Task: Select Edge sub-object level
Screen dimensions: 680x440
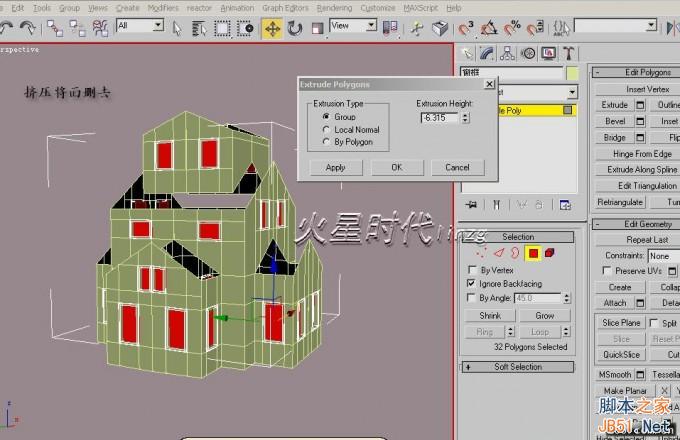Action: tap(499, 253)
